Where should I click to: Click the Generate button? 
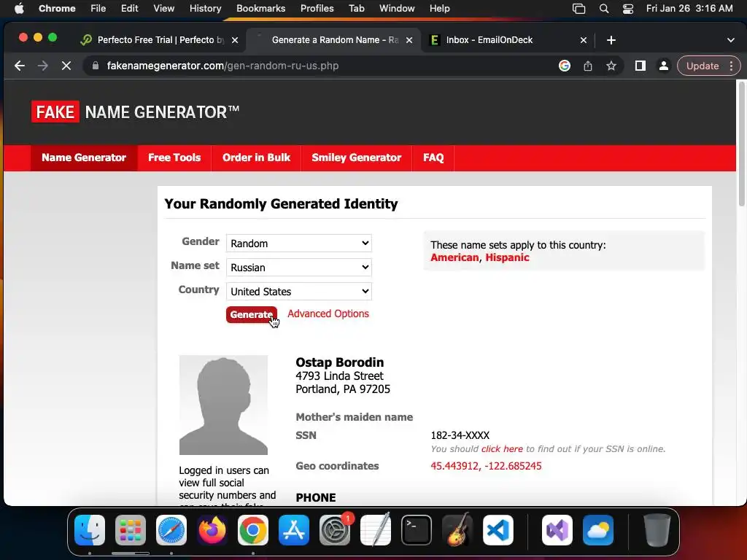click(x=251, y=314)
